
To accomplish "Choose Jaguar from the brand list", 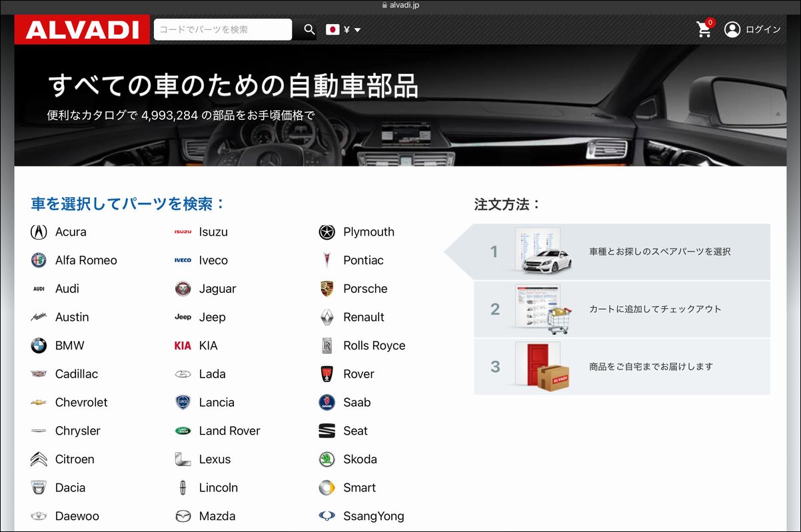I will (218, 289).
